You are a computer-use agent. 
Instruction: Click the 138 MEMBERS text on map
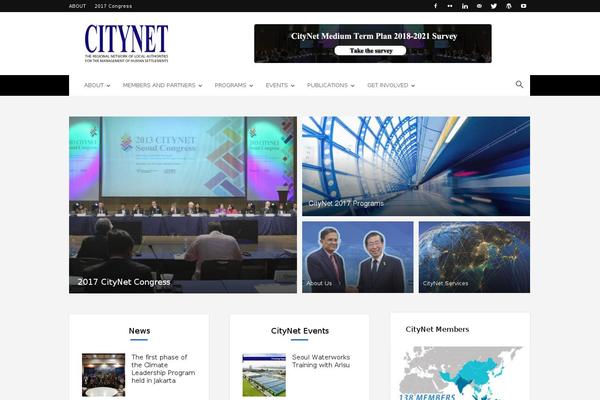coord(427,397)
